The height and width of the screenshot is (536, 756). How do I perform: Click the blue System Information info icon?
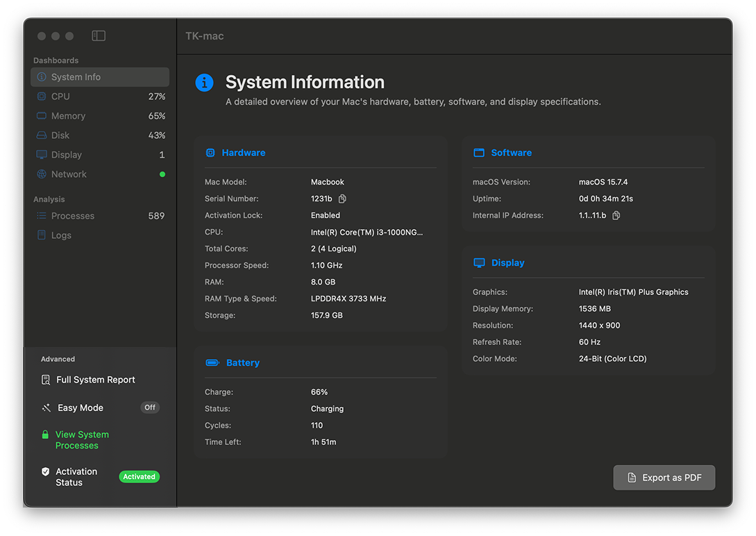[x=204, y=82]
